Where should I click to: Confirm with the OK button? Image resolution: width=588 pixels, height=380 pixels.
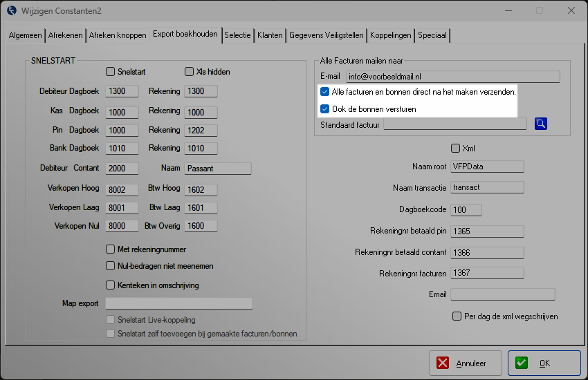(544, 363)
